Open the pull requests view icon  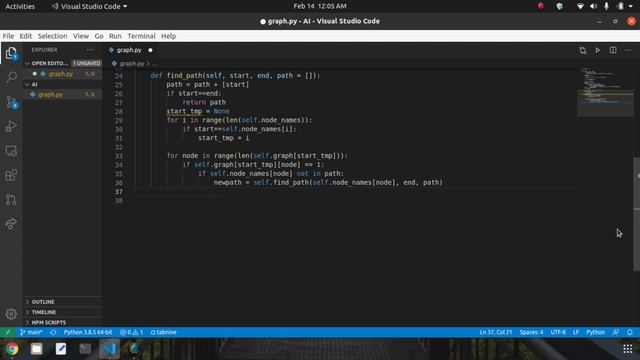(x=11, y=200)
